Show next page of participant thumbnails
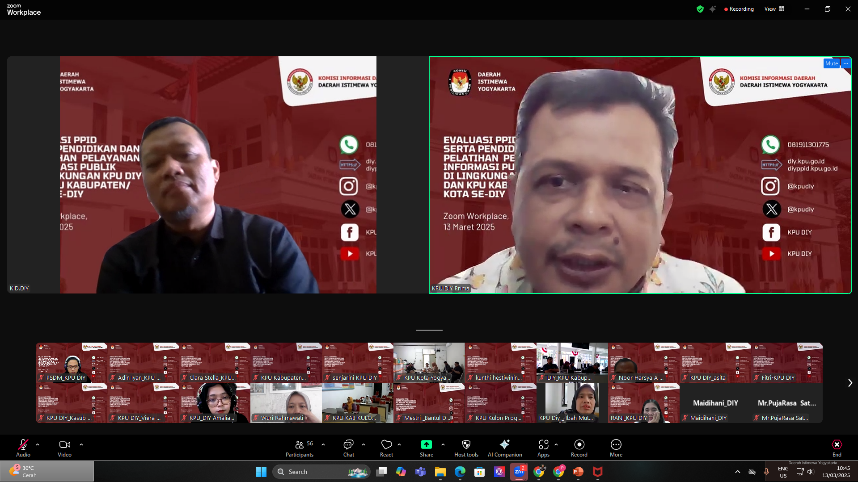The height and width of the screenshot is (482, 858). point(849,383)
